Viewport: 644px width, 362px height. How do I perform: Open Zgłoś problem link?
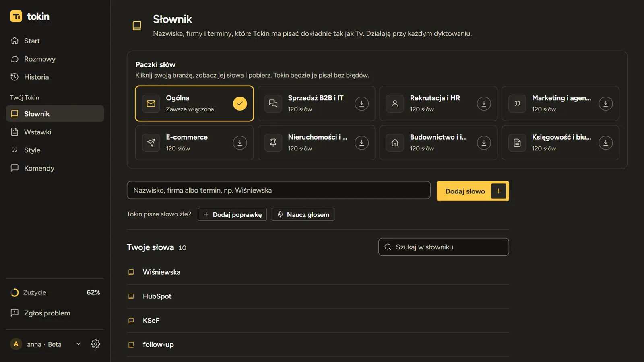coord(55,313)
